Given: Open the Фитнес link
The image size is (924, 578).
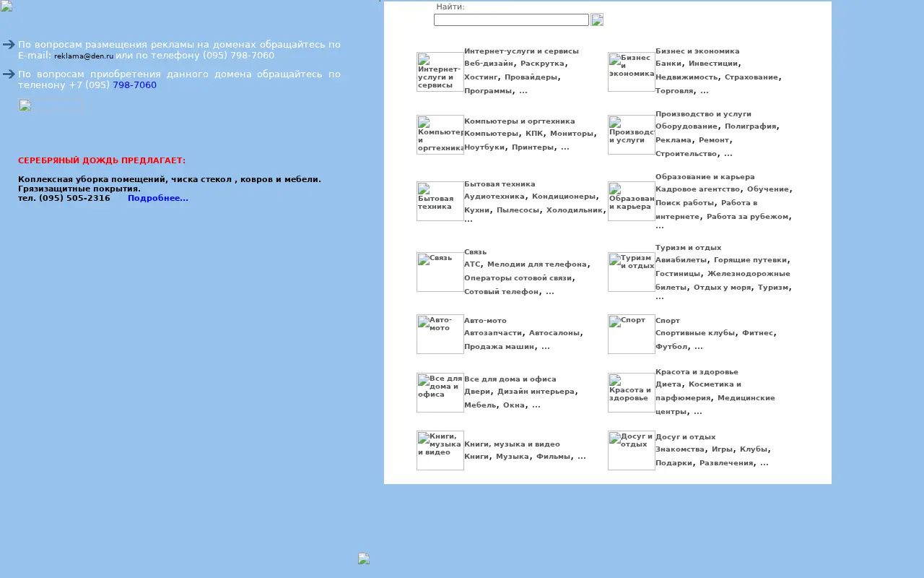Looking at the screenshot, I should click(758, 333).
